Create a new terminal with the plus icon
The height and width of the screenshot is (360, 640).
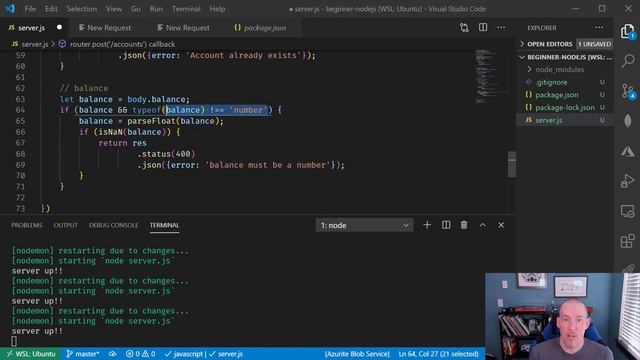point(427,225)
